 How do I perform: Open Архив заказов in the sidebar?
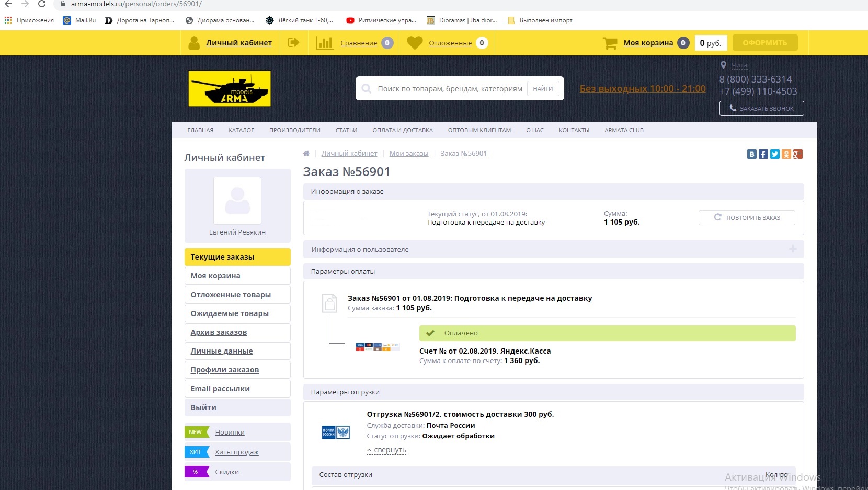pos(219,332)
